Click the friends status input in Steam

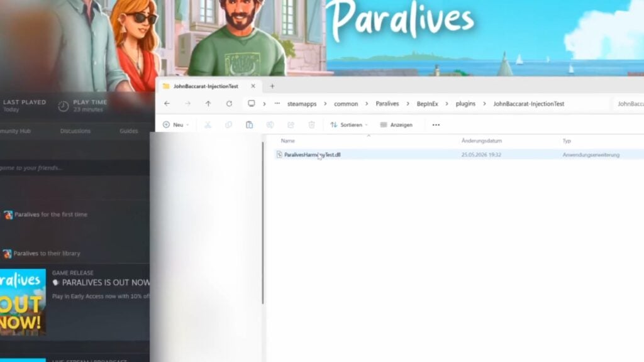pos(74,168)
